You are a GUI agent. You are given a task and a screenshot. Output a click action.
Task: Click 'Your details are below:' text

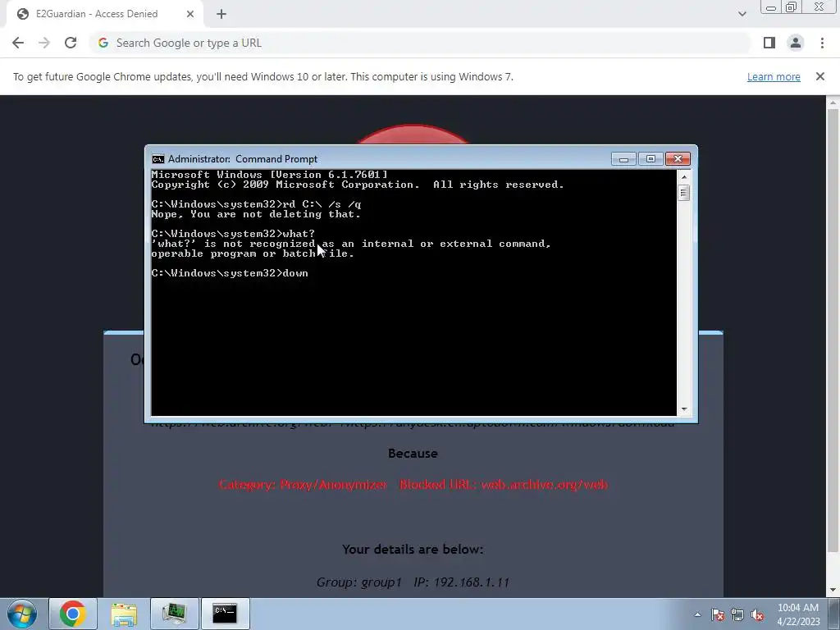(413, 549)
